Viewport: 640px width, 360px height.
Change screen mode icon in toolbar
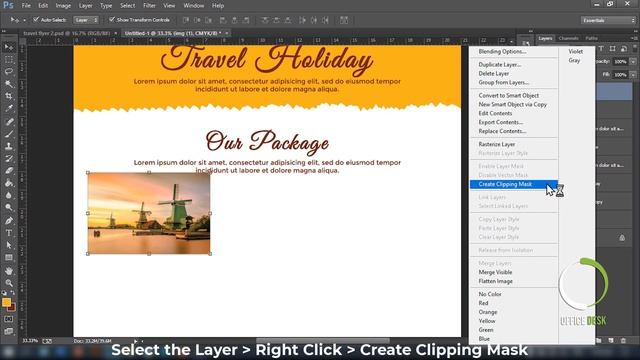pyautogui.click(x=9, y=331)
